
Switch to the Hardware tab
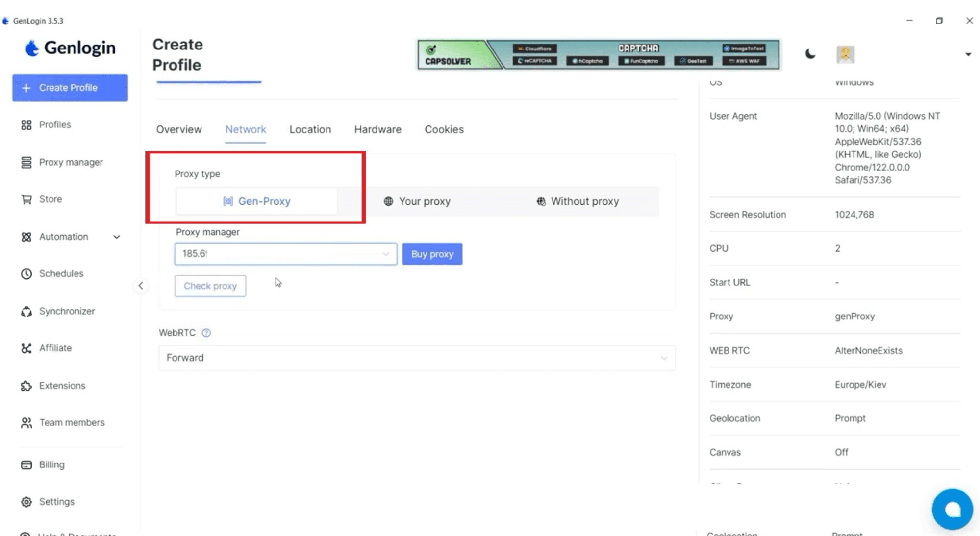point(377,129)
